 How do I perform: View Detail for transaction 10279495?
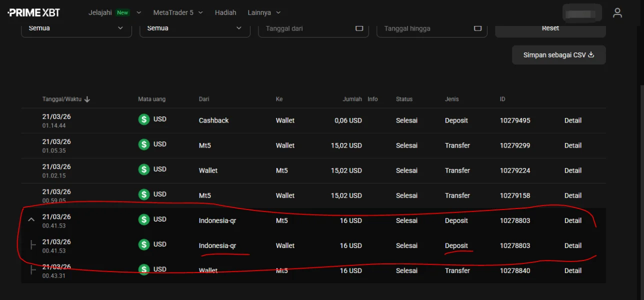tap(572, 120)
